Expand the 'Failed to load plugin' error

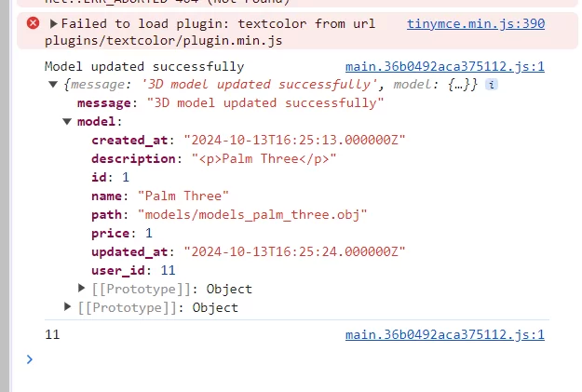[53, 24]
